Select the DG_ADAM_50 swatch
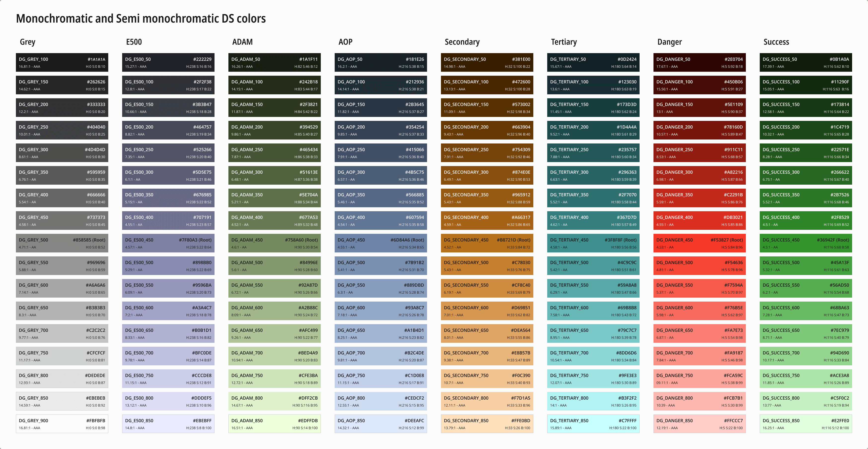Image resolution: width=868 pixels, height=449 pixels. point(275,62)
